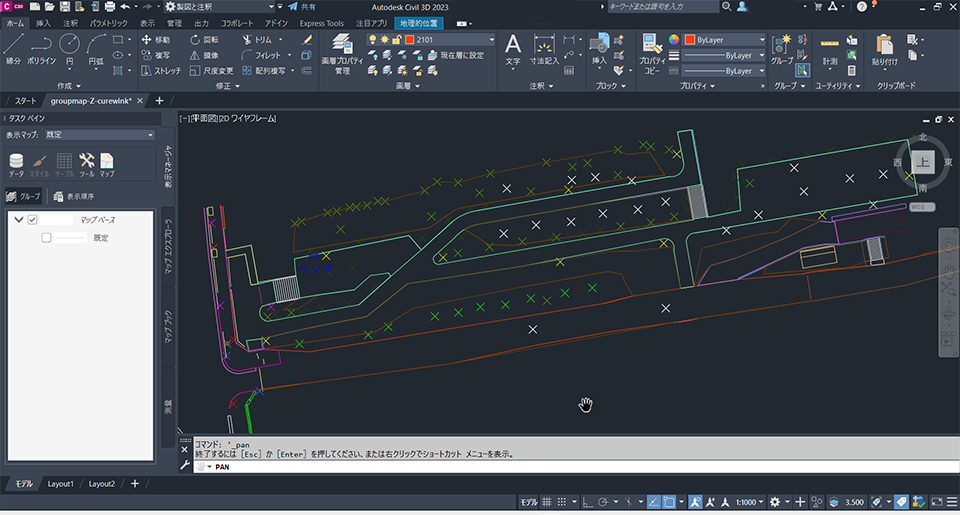Click the データ icon in Task Pane
The height and width of the screenshot is (515, 960).
[x=16, y=164]
